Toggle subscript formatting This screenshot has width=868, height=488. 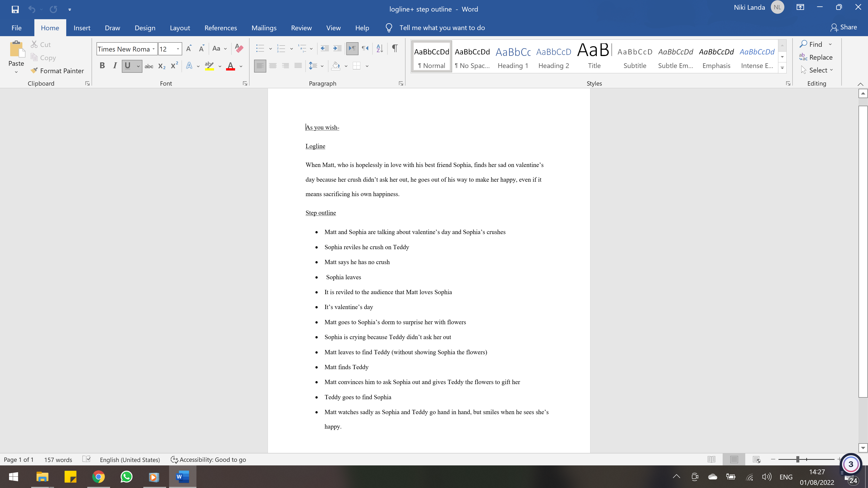click(162, 66)
